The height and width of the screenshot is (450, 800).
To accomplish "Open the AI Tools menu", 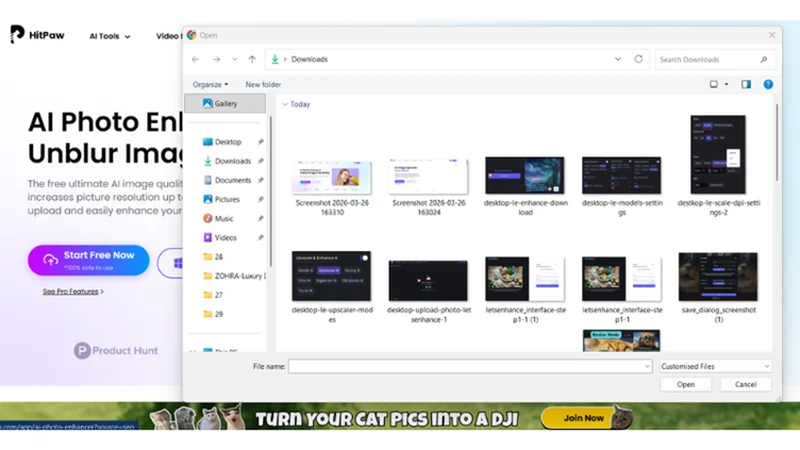I will [110, 36].
